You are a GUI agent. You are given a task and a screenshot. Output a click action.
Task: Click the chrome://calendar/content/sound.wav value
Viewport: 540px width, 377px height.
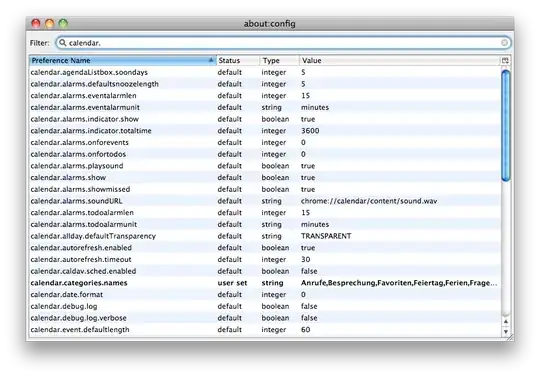[x=369, y=201]
